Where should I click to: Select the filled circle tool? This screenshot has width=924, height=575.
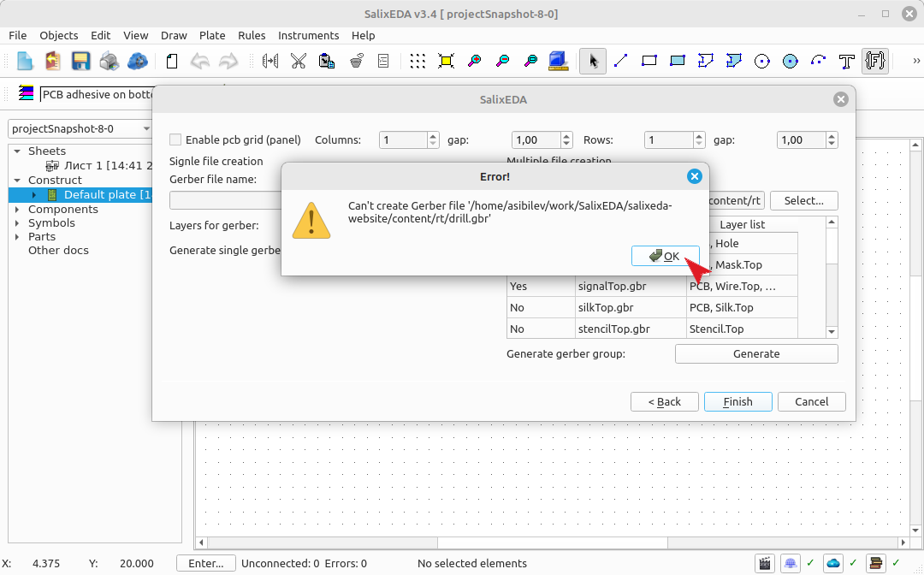click(791, 62)
